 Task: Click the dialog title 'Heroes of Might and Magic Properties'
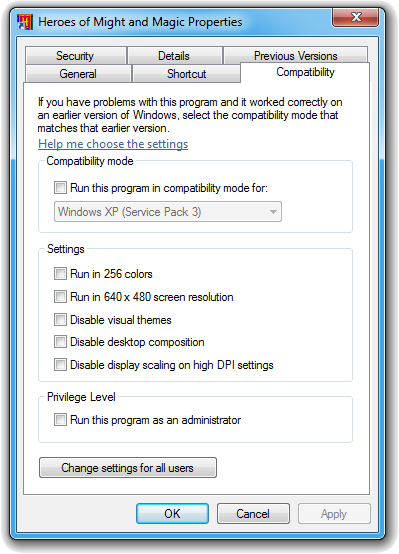[140, 22]
